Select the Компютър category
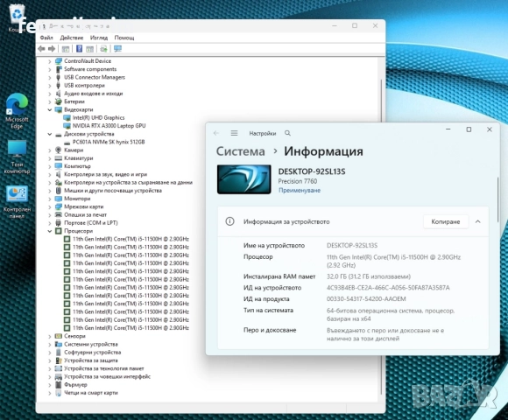Screen dimensions: 508x420 click(77, 166)
